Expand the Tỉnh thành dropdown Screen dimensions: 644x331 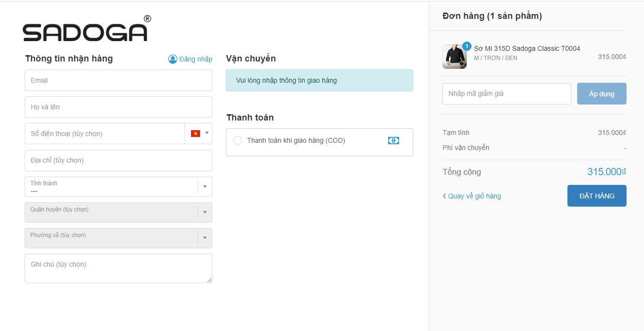(204, 187)
